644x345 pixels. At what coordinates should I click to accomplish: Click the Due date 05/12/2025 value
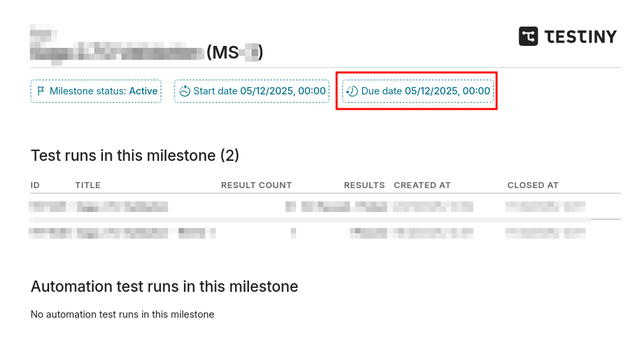point(447,91)
